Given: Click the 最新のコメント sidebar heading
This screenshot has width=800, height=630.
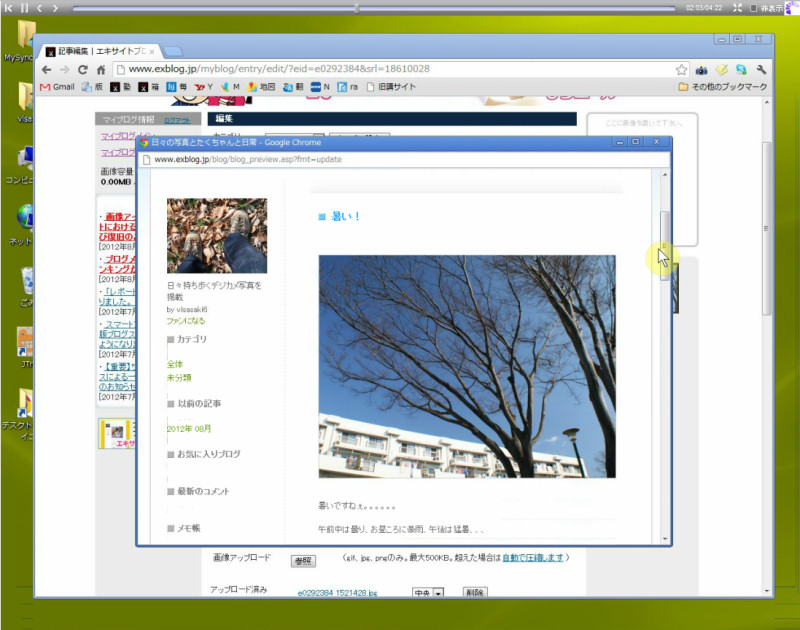Looking at the screenshot, I should click(203, 491).
